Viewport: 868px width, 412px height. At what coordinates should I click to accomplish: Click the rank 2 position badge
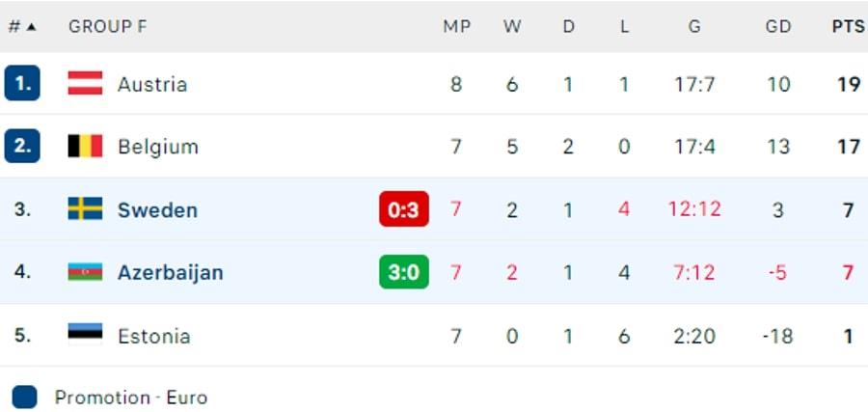click(22, 147)
